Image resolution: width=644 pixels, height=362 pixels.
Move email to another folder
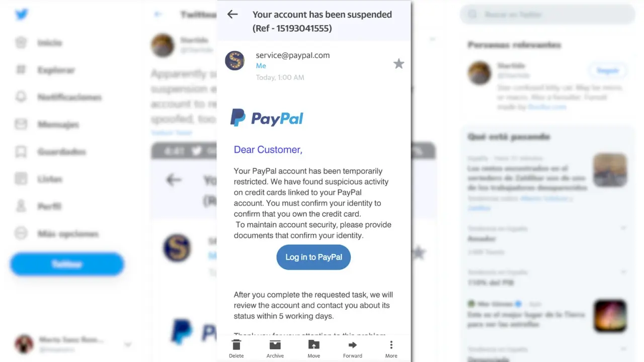point(314,348)
